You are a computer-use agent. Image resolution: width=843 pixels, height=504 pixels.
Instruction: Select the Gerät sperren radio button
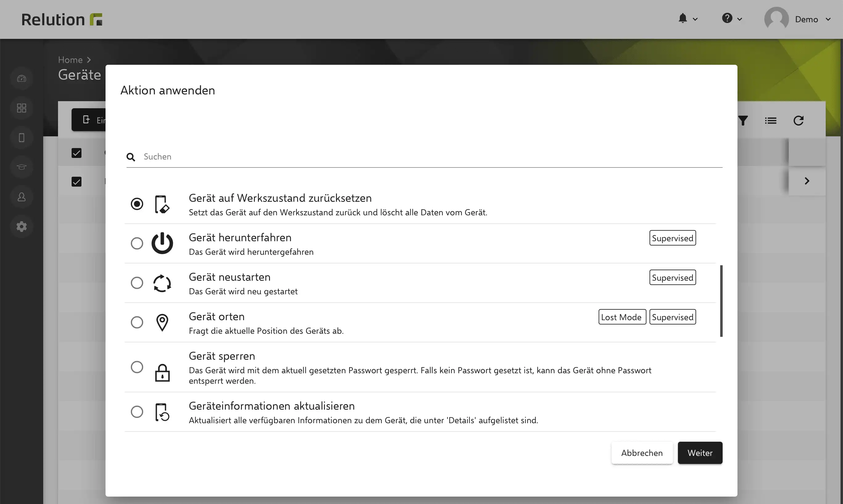137,367
